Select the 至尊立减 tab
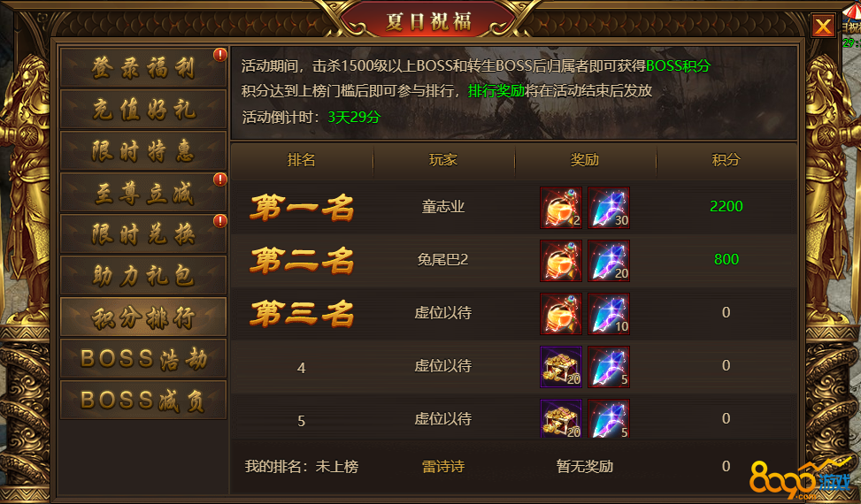The height and width of the screenshot is (504, 861). (143, 193)
